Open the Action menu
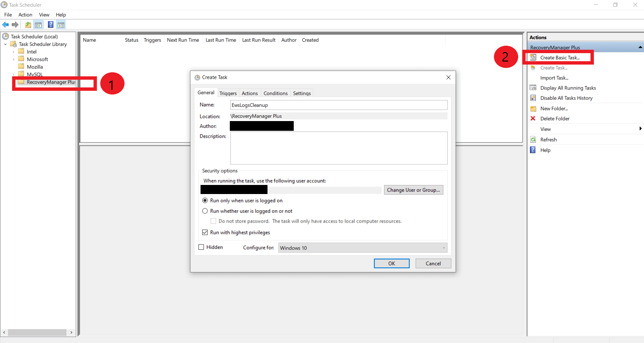 pyautogui.click(x=25, y=15)
